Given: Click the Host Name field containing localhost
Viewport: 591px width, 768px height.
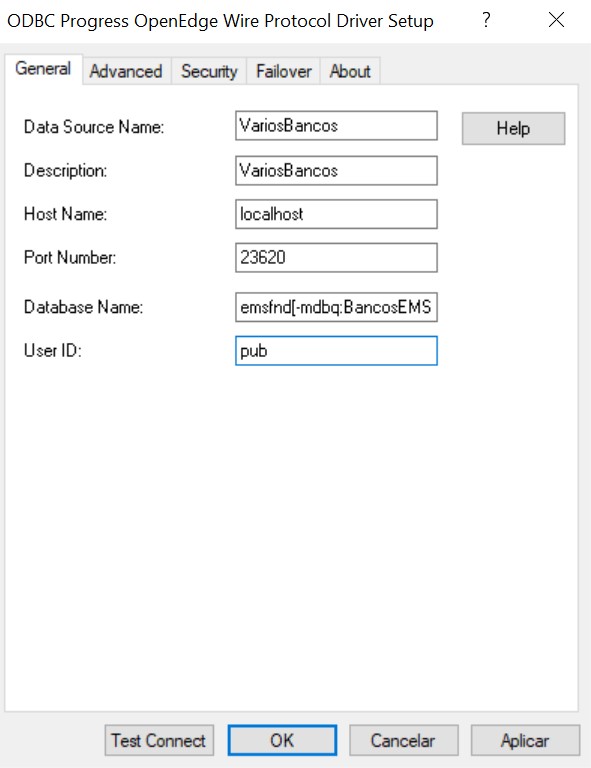Looking at the screenshot, I should (x=336, y=214).
